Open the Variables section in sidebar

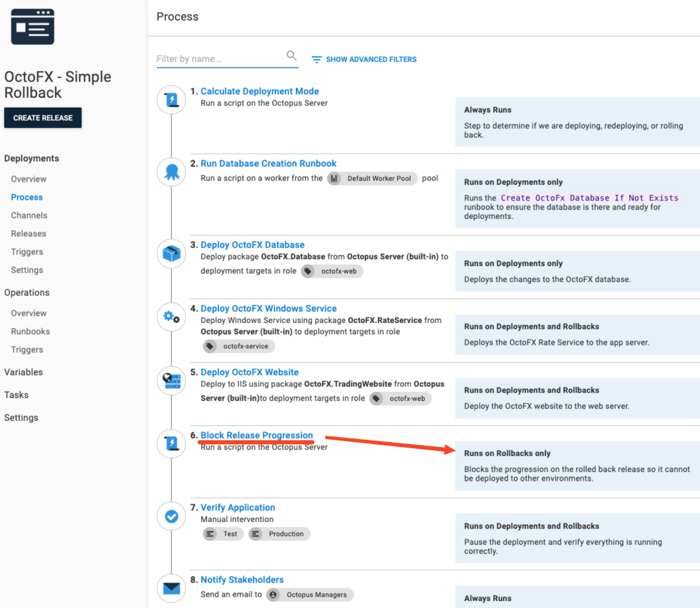tap(23, 372)
